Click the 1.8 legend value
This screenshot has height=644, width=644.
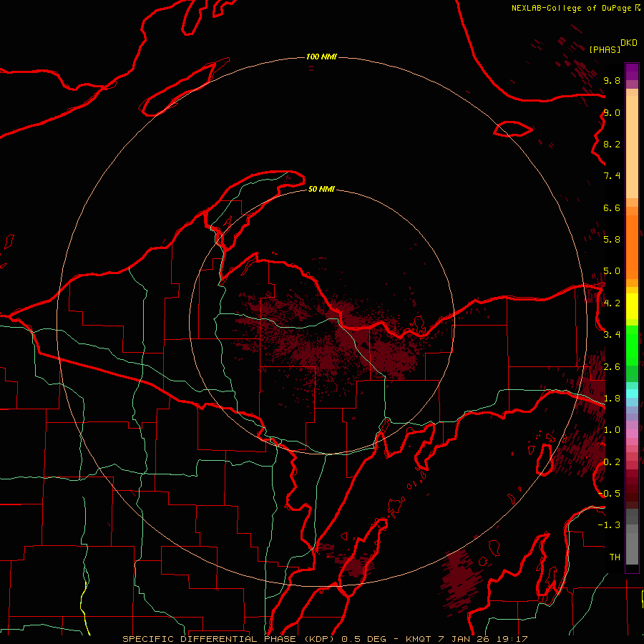[612, 399]
